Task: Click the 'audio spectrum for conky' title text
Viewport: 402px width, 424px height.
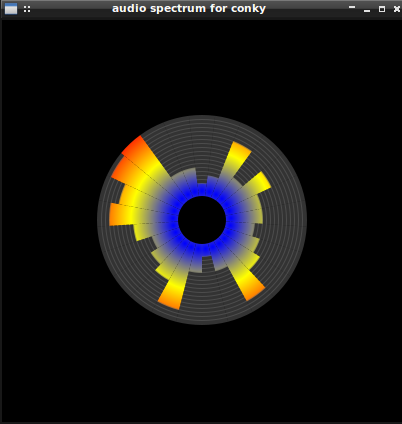Action: point(189,8)
